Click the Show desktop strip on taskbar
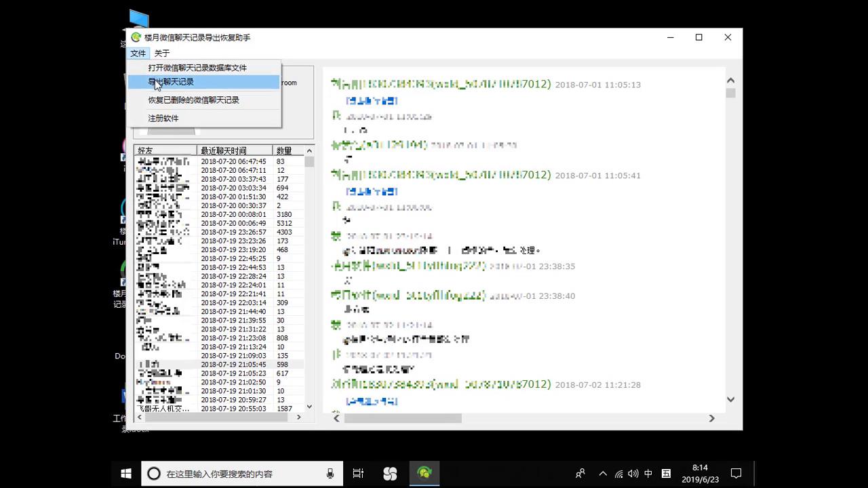Image resolution: width=868 pixels, height=488 pixels. 755,474
